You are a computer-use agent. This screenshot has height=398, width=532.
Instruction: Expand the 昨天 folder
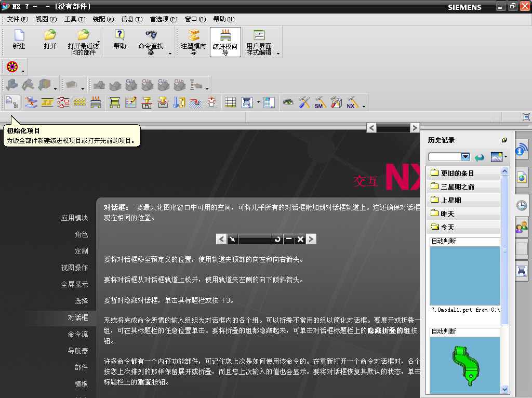(463, 214)
